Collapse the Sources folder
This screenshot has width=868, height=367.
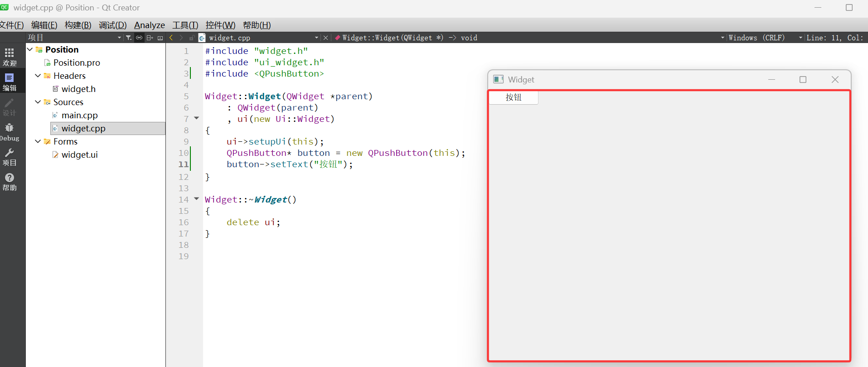point(38,102)
